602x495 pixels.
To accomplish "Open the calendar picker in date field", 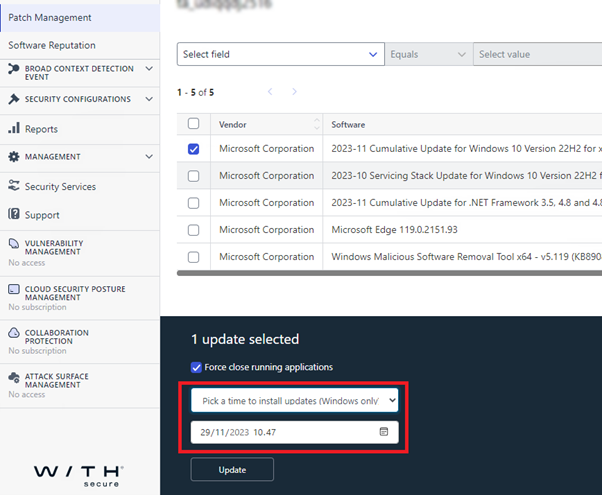I will click(384, 432).
